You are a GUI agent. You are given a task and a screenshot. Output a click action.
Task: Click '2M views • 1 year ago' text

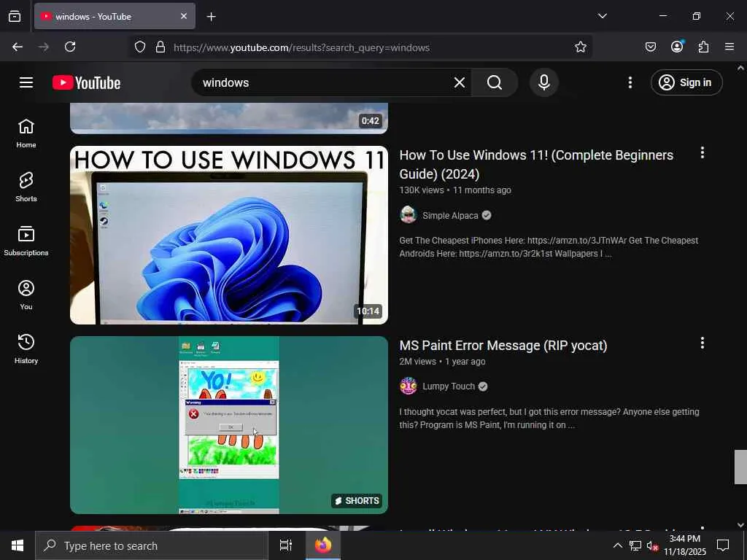tap(442, 362)
